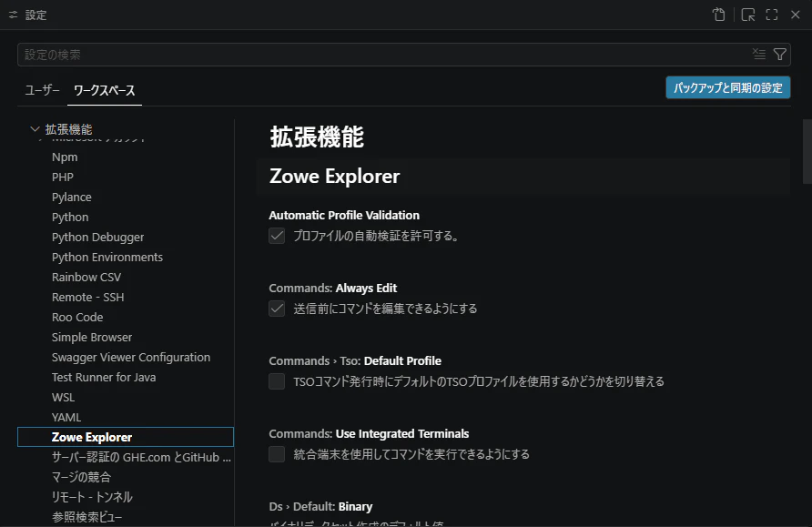
Task: Open the settings filter funnel
Action: [780, 54]
